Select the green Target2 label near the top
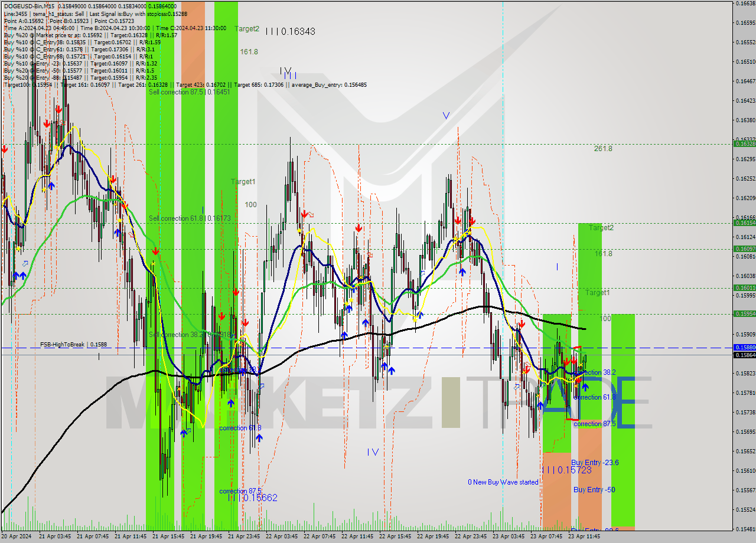The image size is (756, 543). coord(246,28)
